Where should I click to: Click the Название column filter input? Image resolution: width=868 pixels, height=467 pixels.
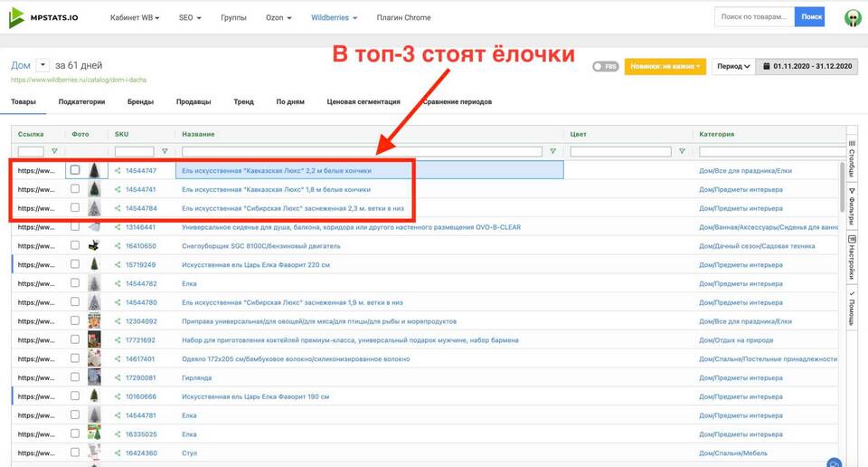363,151
